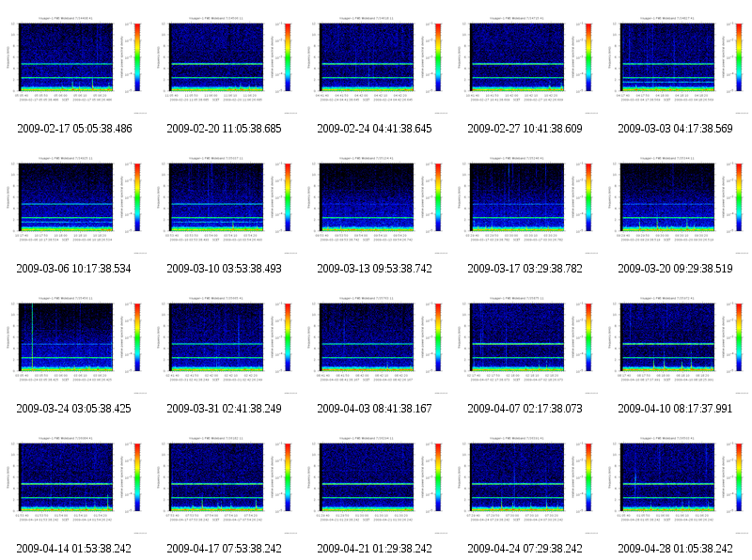Click the caption text 2009-04-24 07:29:38.242
This screenshot has width=752, height=560.
coord(525,549)
